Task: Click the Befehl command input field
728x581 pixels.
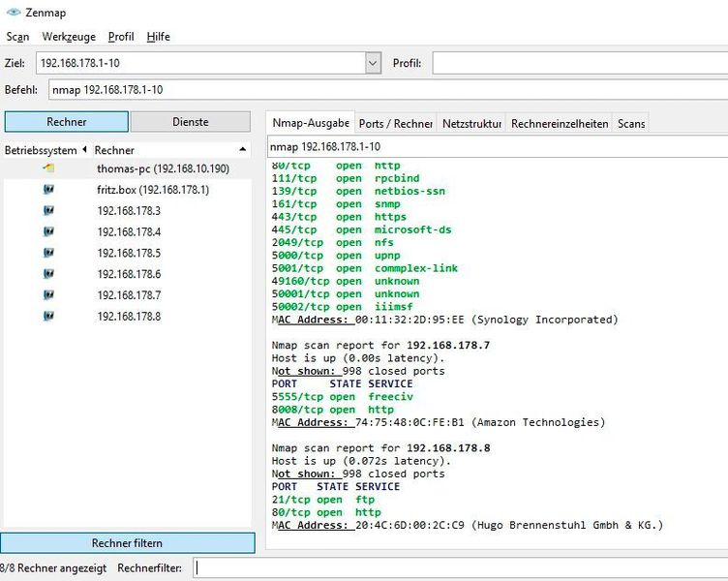Action: [388, 90]
